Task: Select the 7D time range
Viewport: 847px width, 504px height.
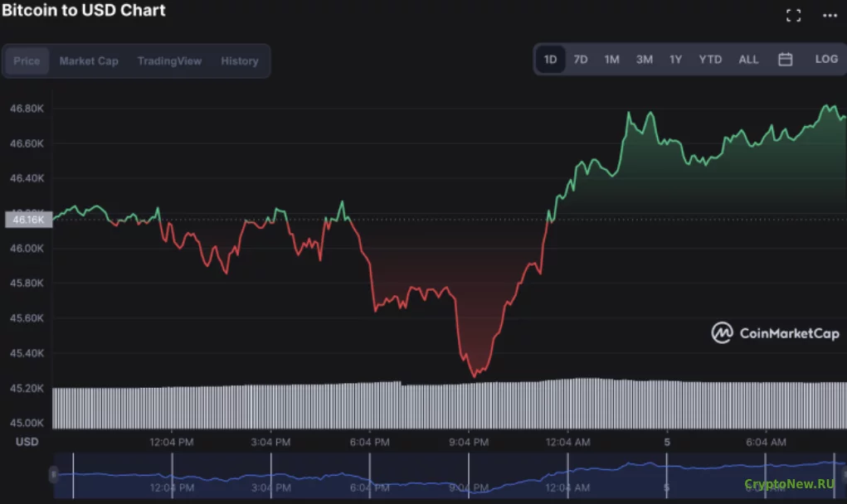Action: point(581,60)
